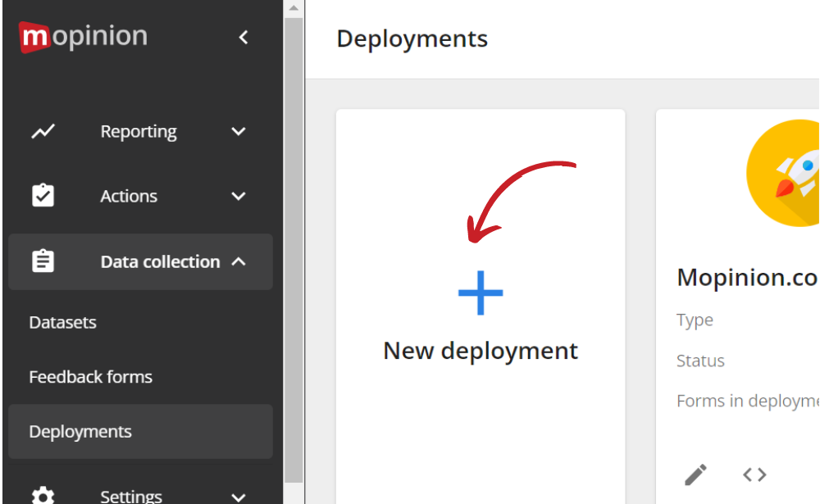Open the Mopinion.co deployment title
This screenshot has height=504, width=820.
(747, 277)
